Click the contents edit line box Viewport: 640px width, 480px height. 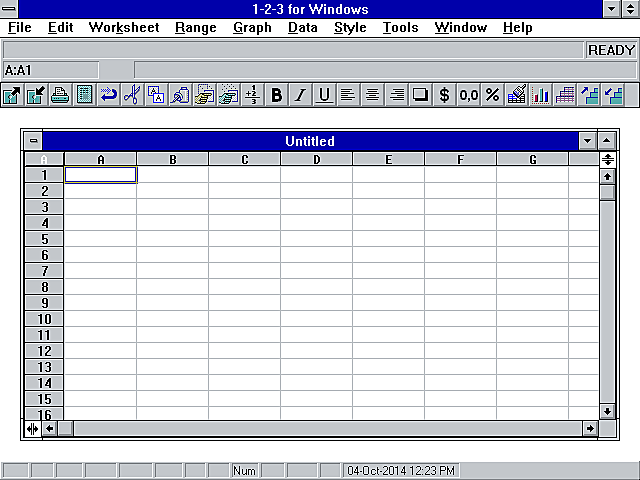[x=385, y=70]
